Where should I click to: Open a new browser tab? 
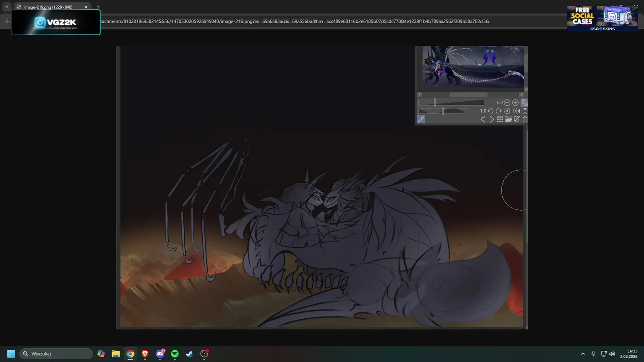(98, 7)
